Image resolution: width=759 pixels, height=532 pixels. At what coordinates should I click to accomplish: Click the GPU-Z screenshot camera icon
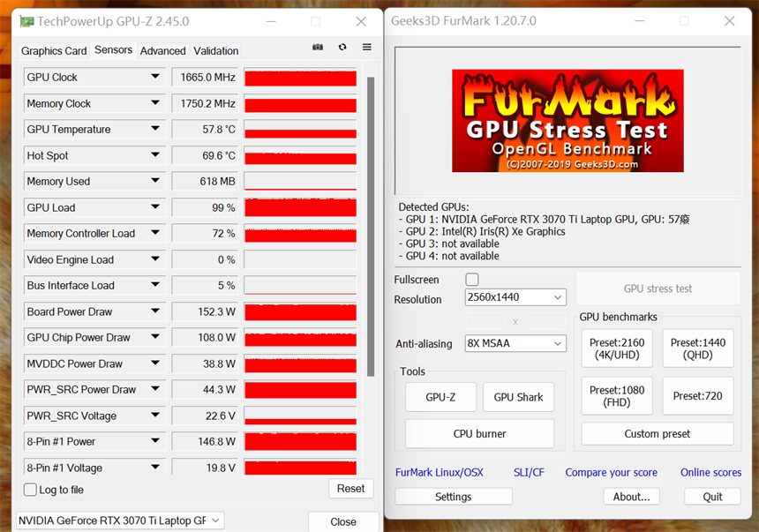(x=318, y=47)
